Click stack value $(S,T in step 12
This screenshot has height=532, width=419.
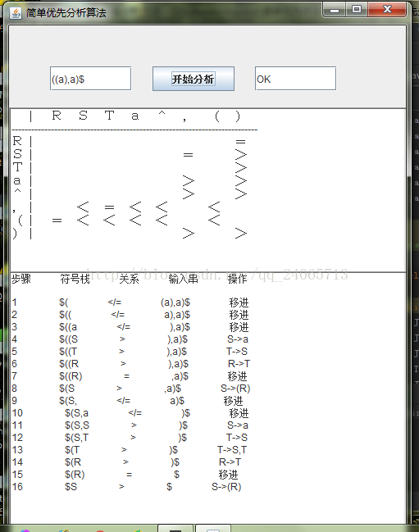click(77, 438)
